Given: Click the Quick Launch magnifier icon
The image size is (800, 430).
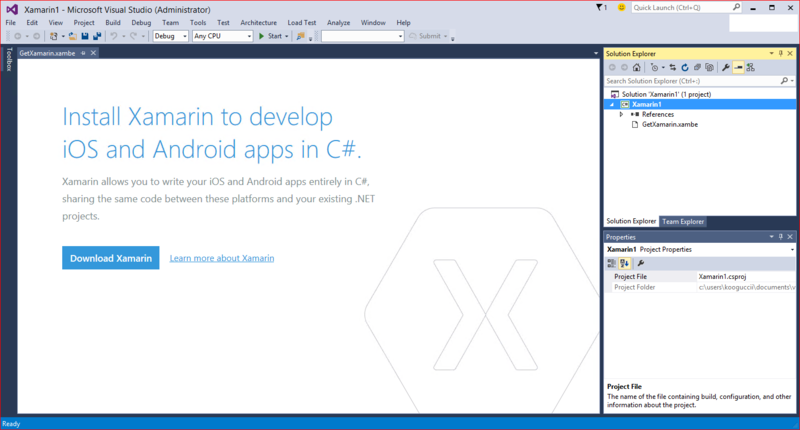Looking at the screenshot, I should (736, 7).
